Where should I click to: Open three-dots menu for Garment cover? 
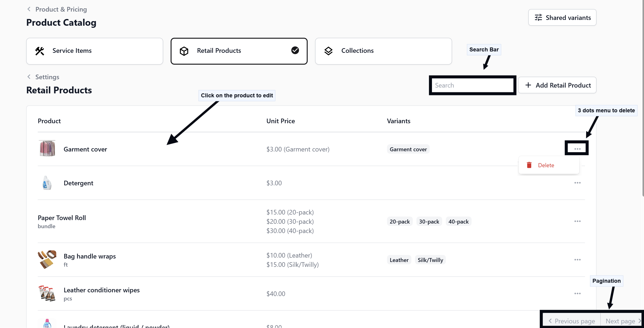(x=577, y=149)
